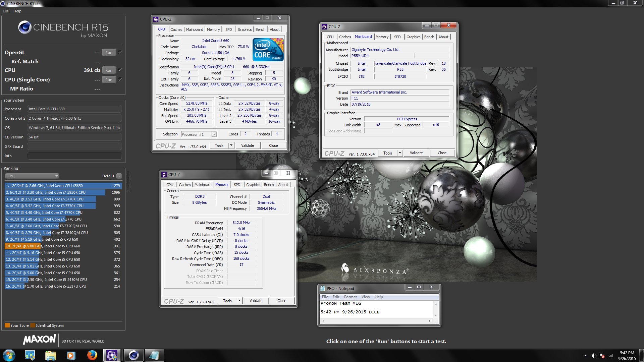The image size is (644, 362).
Task: Click the CPU-Z title icon in the Mainboard window
Action: click(324, 26)
